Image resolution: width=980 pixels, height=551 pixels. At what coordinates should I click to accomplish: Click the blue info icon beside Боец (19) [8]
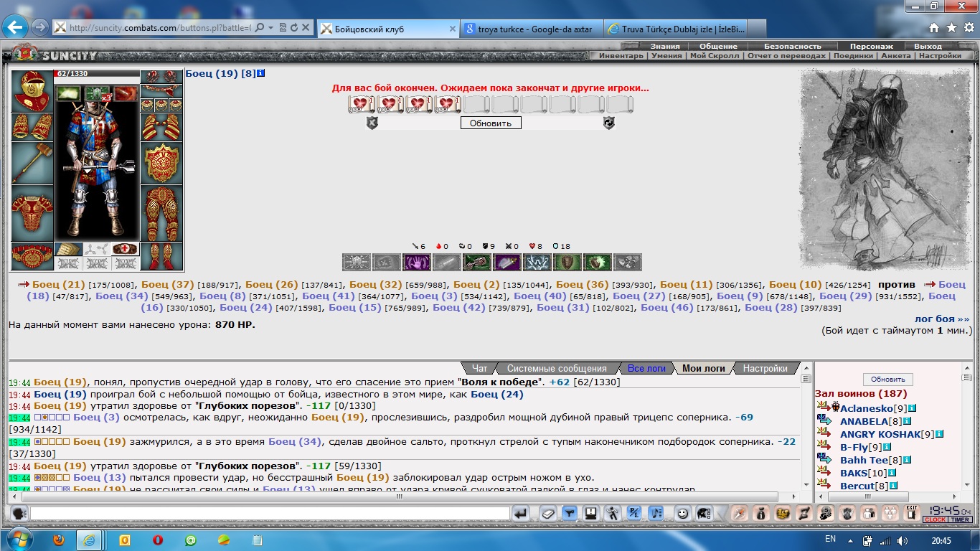coord(261,73)
